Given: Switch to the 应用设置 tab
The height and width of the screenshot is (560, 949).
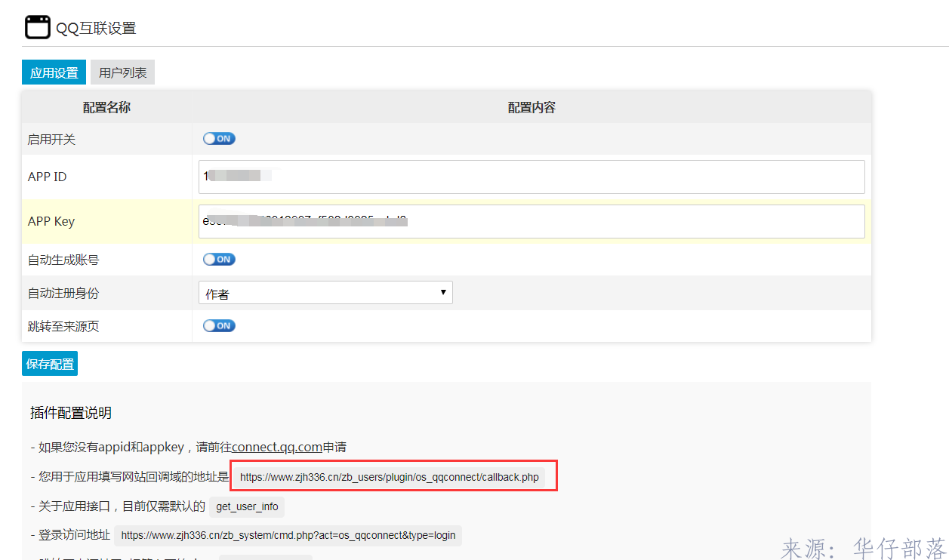Looking at the screenshot, I should [x=54, y=72].
